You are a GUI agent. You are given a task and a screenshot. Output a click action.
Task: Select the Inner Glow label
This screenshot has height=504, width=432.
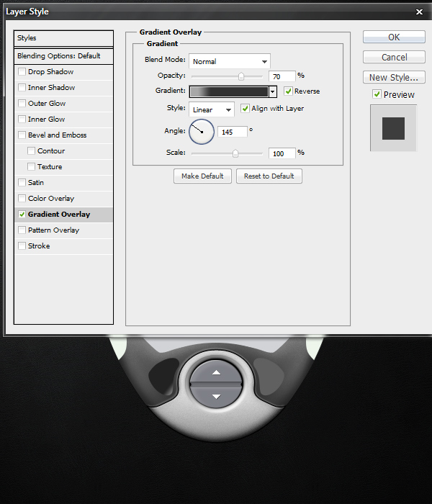pos(46,120)
